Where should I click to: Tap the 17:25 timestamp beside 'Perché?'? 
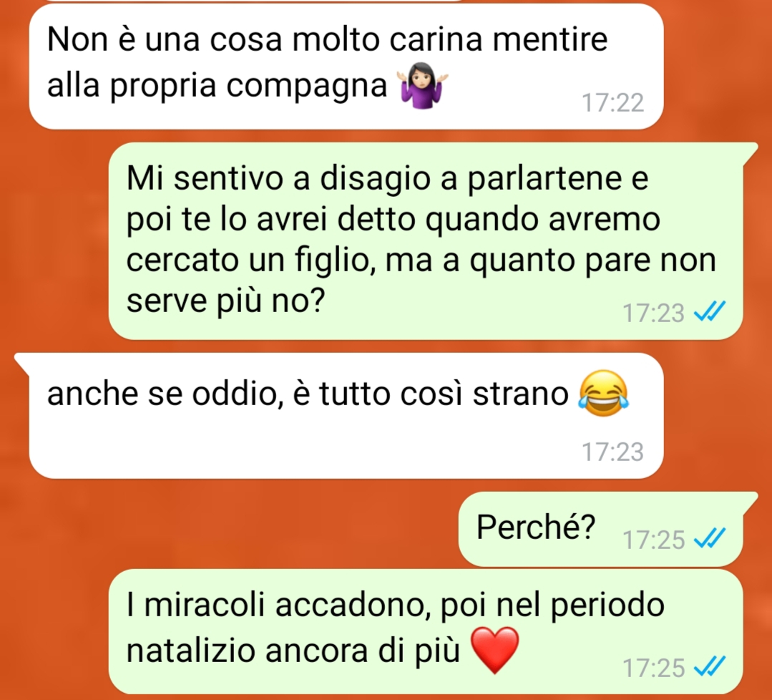tap(653, 540)
